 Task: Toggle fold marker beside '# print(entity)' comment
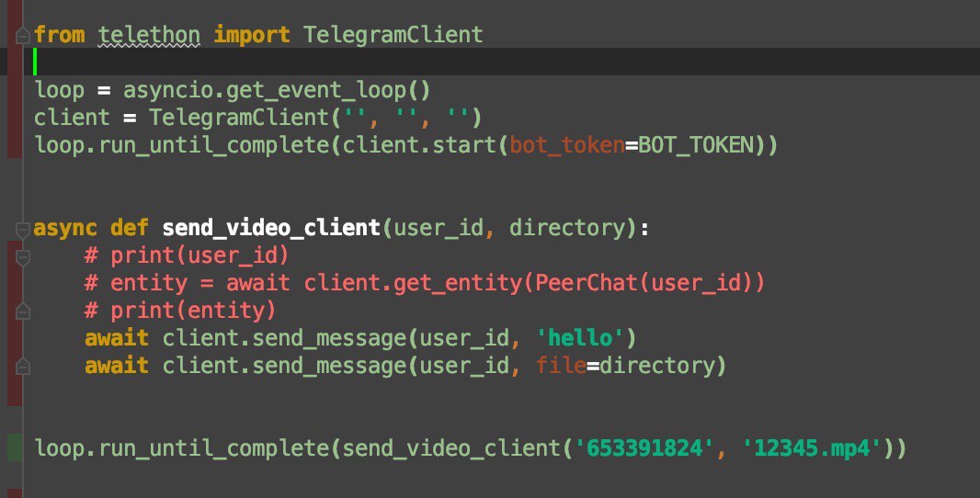point(22,311)
